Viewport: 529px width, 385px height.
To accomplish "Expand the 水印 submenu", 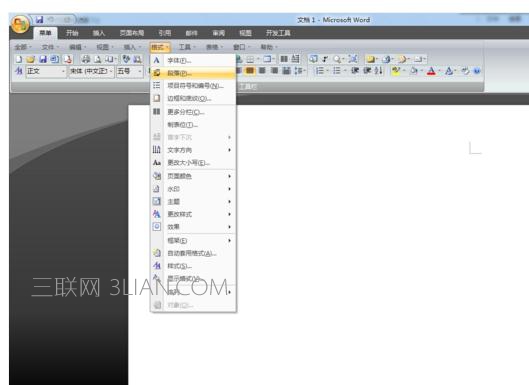I will 193,189.
